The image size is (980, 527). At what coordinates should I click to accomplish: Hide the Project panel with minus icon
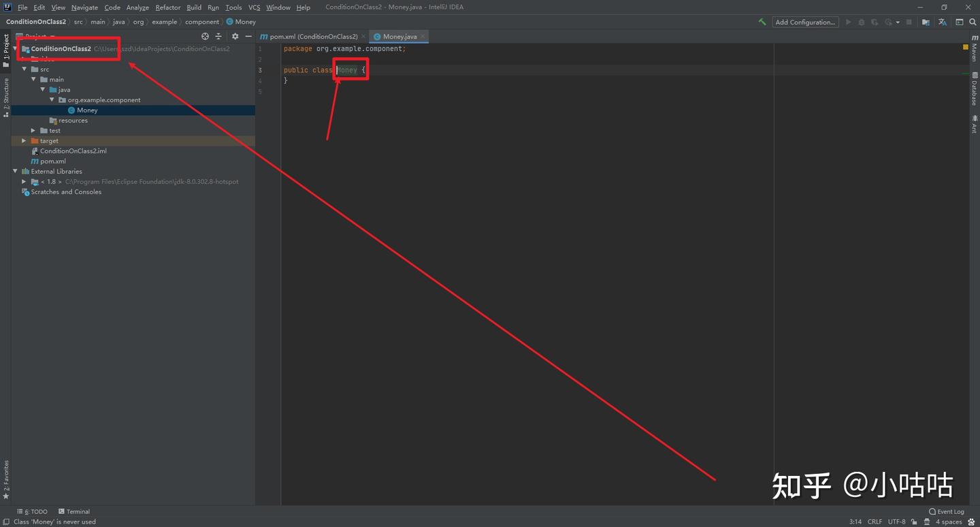[248, 36]
